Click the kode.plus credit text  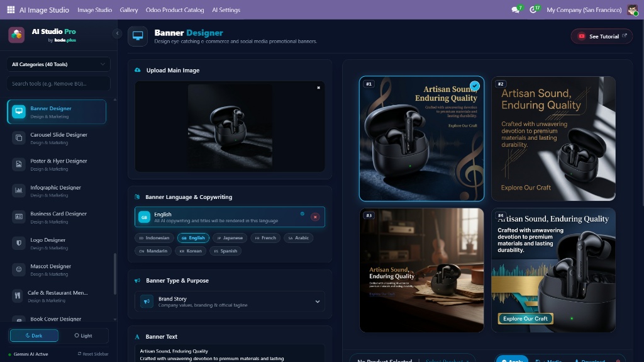(x=65, y=40)
